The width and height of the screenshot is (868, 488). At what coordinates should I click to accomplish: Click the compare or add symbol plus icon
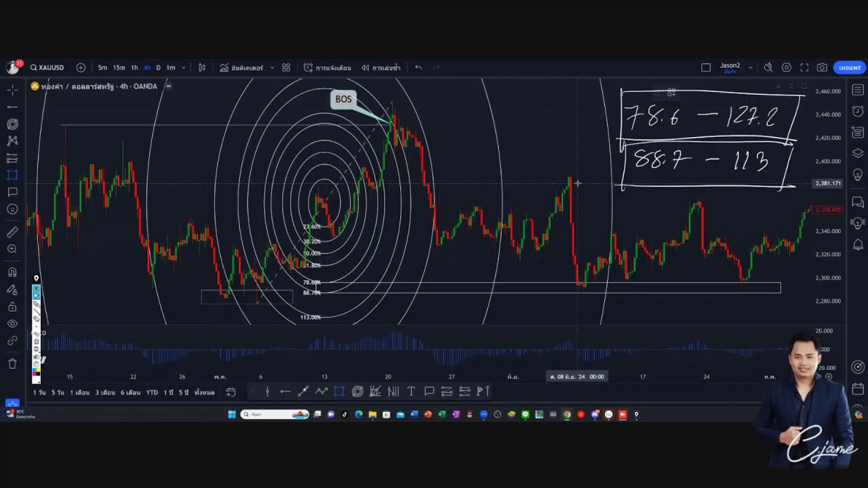pyautogui.click(x=81, y=68)
